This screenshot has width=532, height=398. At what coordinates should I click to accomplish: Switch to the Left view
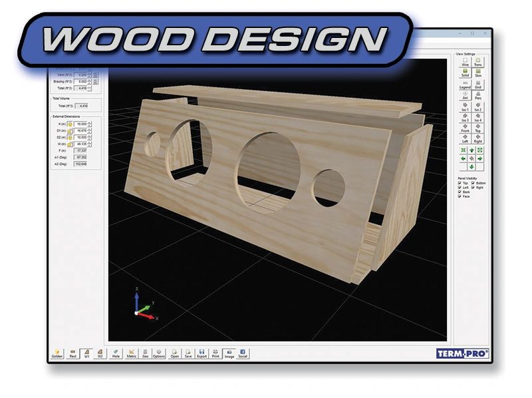tap(465, 138)
